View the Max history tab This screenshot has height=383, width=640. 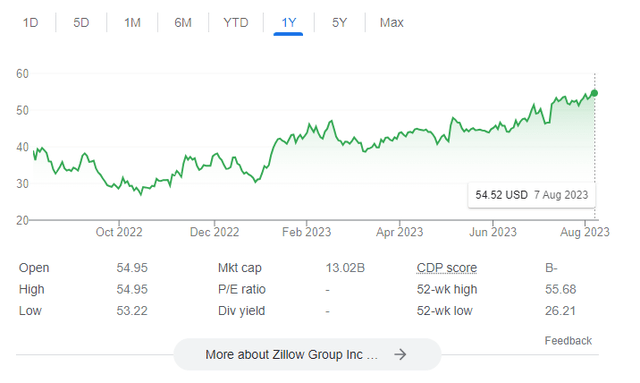[x=391, y=22]
